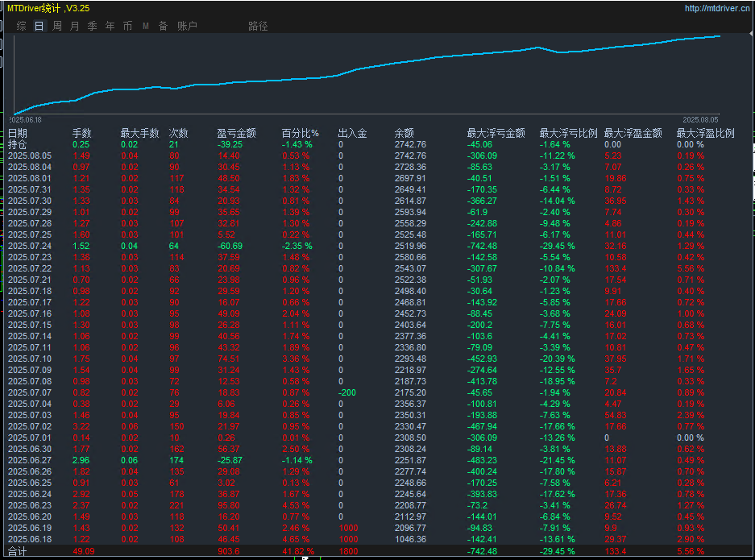Viewport: 755px width, 560px height.
Task: Select the 2025.08.05 date row
Action: coord(30,156)
